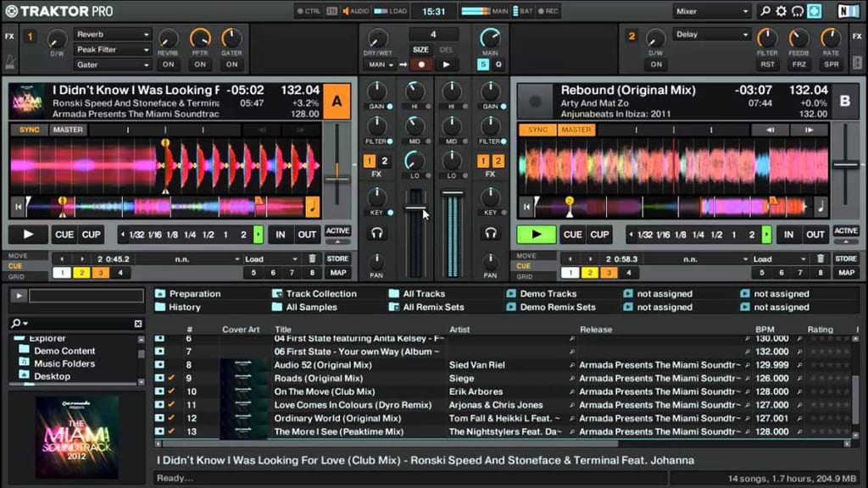This screenshot has width=868, height=488.
Task: Click the trash icon in Deck A cue section
Action: (313, 258)
